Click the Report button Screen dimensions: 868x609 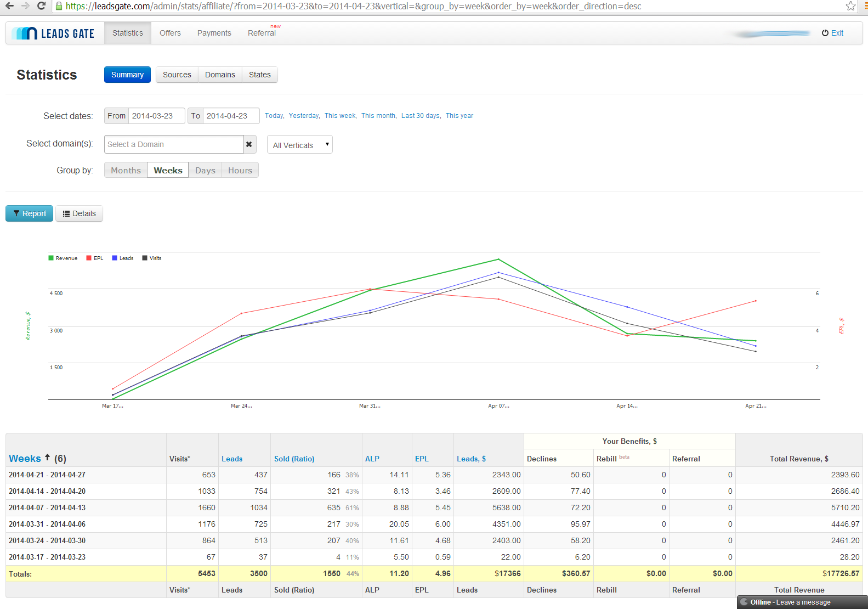30,213
